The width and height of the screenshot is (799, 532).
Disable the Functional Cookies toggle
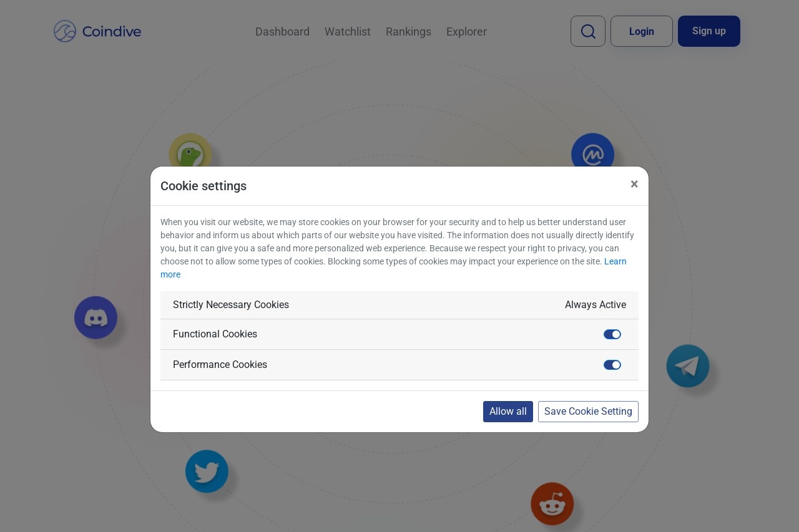coord(612,334)
